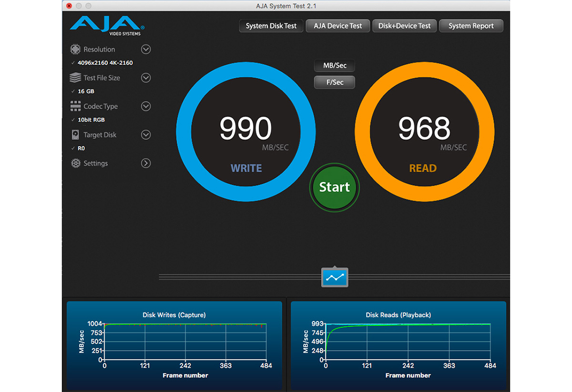This screenshot has width=572, height=392.
Task: Click the READ gauge label
Action: [x=423, y=168]
